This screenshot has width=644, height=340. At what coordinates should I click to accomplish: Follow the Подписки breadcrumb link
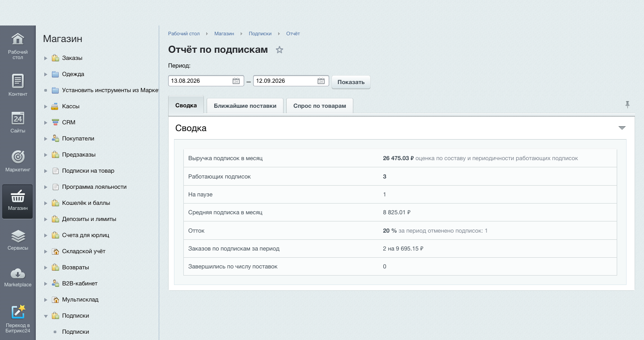pos(260,34)
